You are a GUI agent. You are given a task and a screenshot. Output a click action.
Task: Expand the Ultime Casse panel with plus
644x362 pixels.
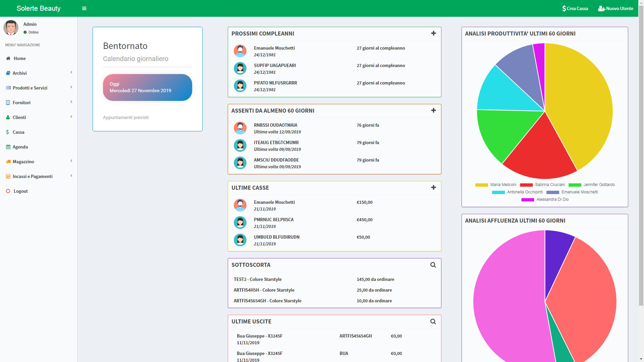(x=433, y=187)
